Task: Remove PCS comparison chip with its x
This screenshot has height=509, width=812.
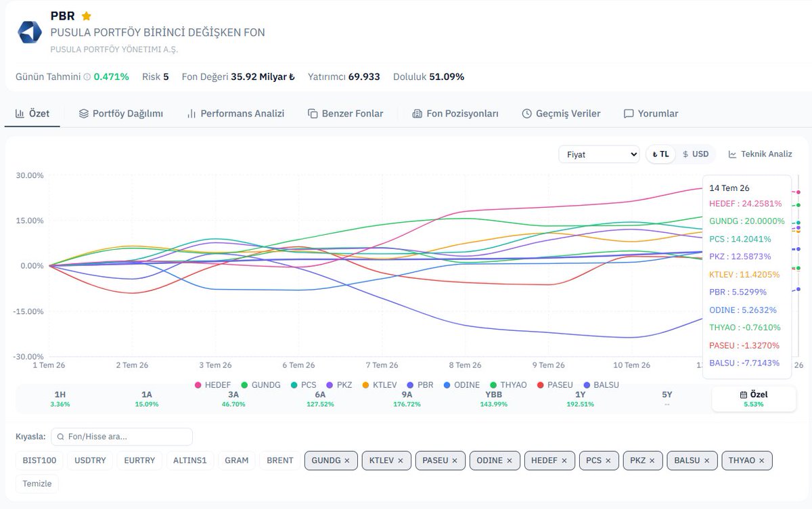Action: pyautogui.click(x=608, y=460)
